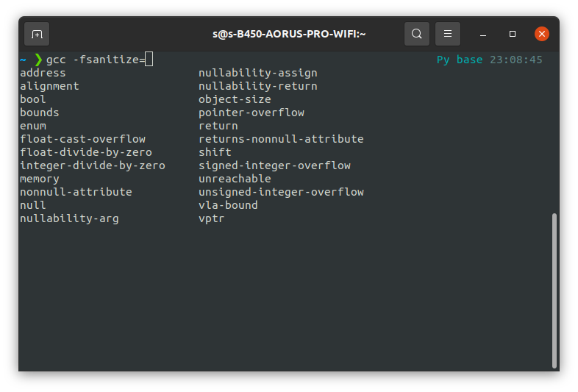Image resolution: width=578 pixels, height=392 pixels.
Task: Pick the 'memory' sanitizer suggestion
Action: pos(40,179)
